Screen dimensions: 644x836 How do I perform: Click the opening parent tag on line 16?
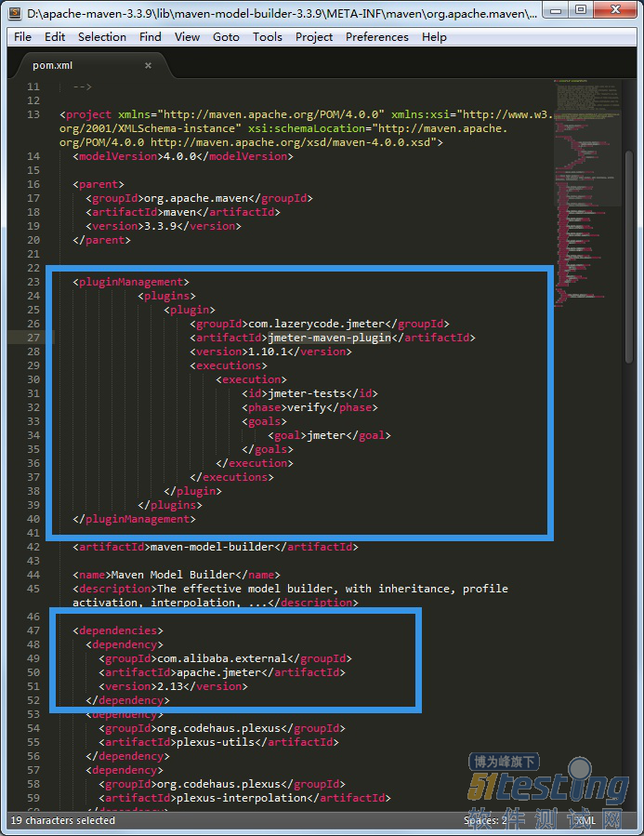[99, 184]
